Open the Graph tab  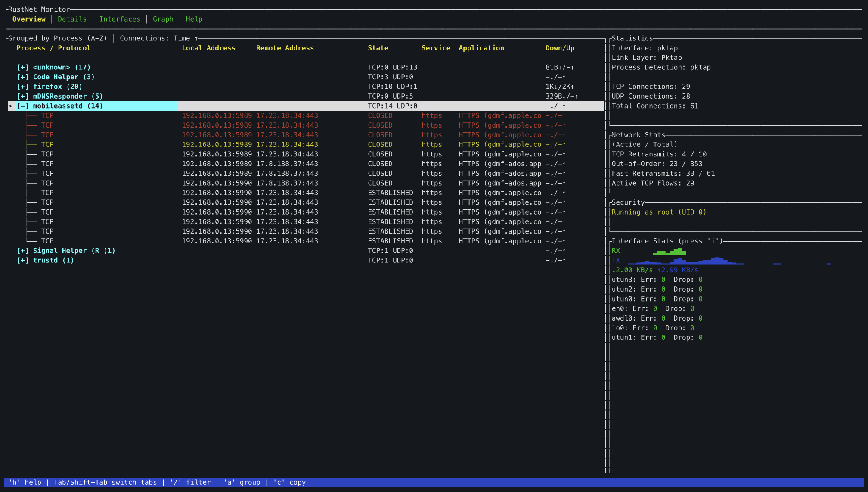click(163, 19)
